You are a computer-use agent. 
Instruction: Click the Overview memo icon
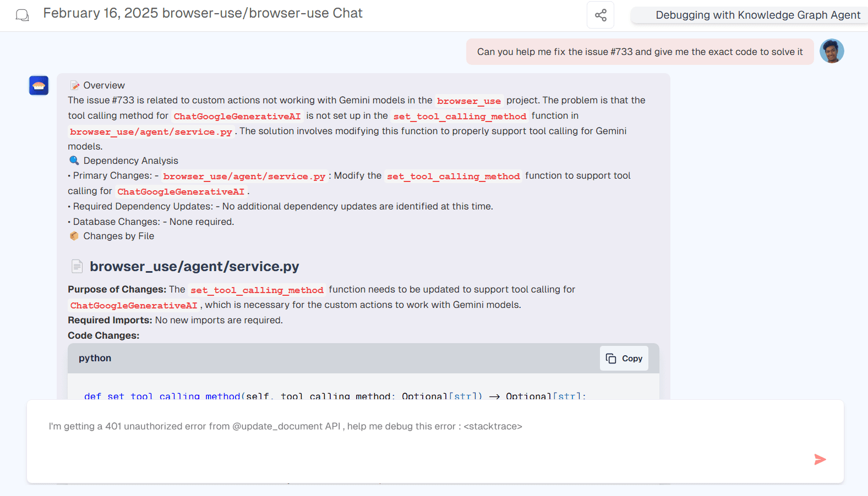[x=74, y=85]
